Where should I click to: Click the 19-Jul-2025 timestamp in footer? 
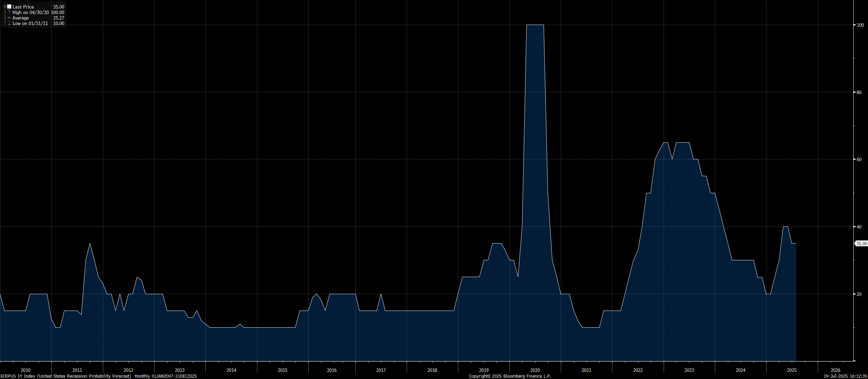point(845,376)
